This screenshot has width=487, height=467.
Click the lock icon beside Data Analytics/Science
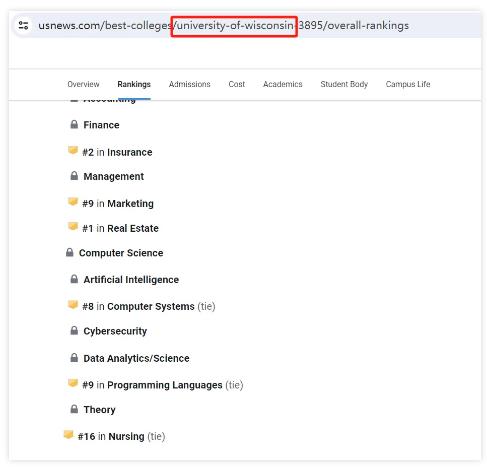(x=74, y=358)
